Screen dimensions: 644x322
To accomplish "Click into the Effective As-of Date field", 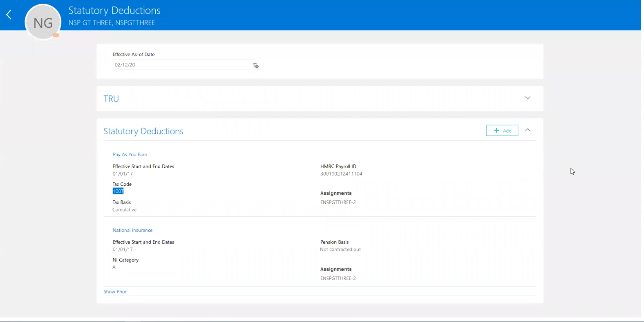I will (x=182, y=65).
